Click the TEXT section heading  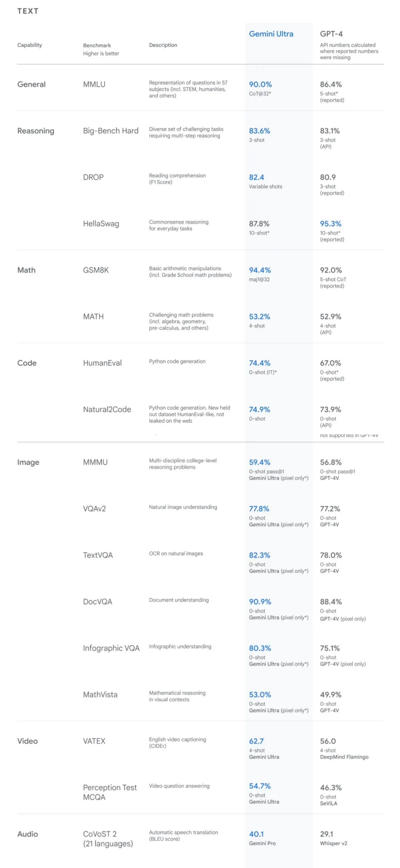(x=28, y=11)
